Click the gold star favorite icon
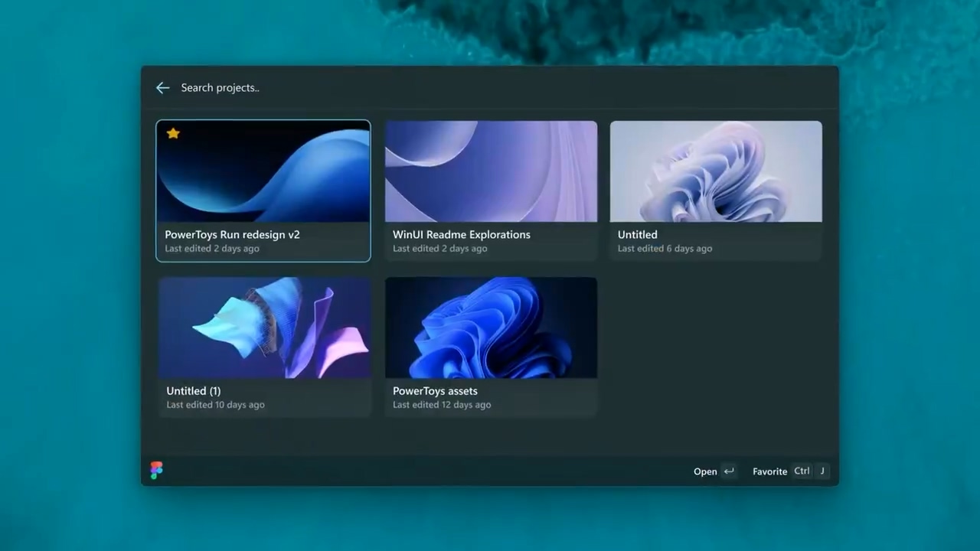This screenshot has width=980, height=551. 173,133
